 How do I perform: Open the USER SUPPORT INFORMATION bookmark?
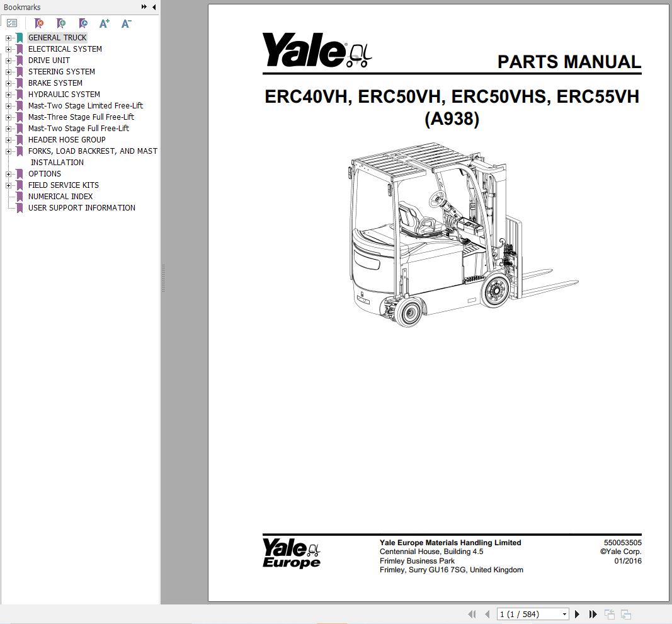tap(81, 207)
